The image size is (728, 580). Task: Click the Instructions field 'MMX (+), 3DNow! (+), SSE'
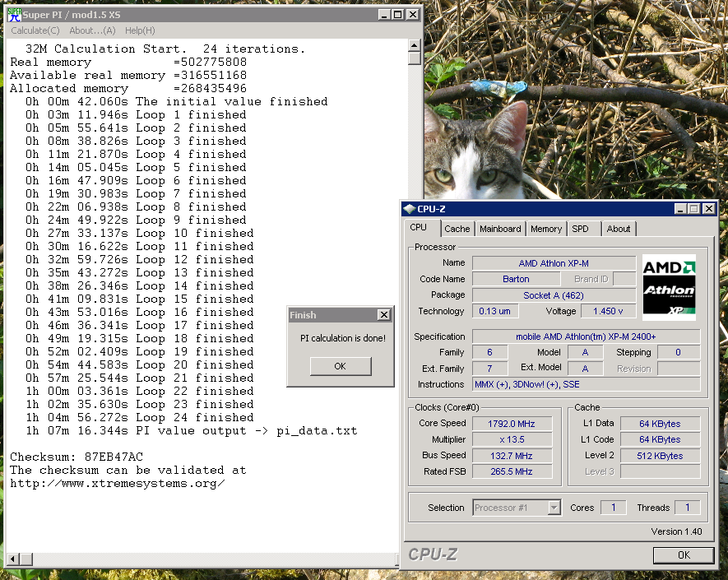[x=586, y=384]
